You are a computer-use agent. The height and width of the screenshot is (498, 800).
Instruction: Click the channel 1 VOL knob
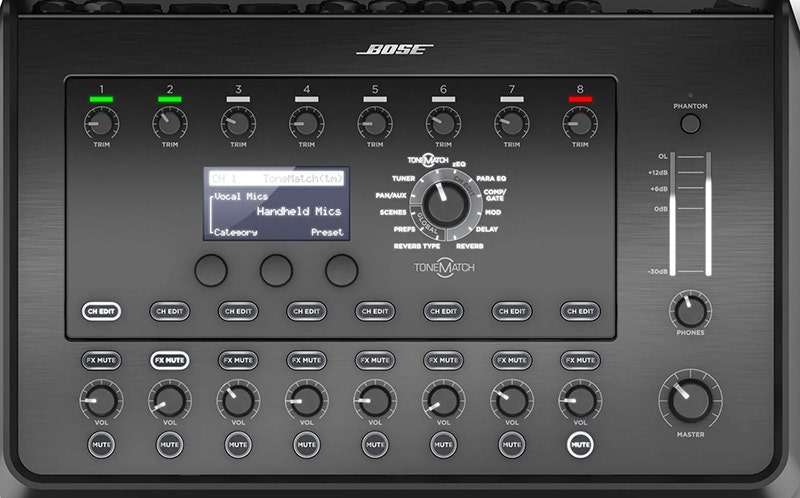coord(102,401)
